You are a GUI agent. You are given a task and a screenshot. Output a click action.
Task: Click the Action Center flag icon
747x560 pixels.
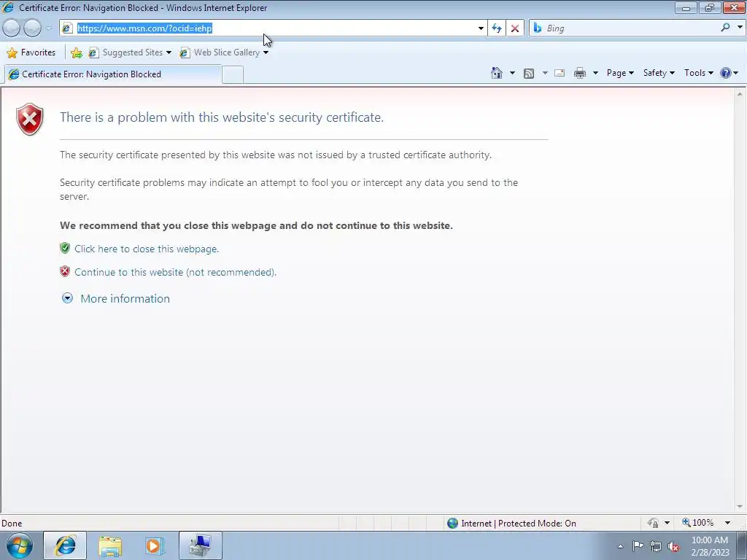click(x=638, y=546)
